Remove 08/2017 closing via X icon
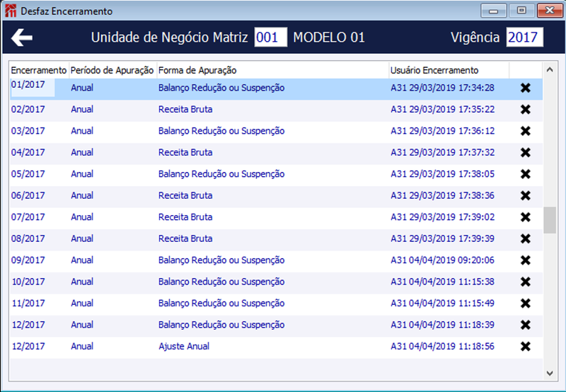 coord(526,238)
